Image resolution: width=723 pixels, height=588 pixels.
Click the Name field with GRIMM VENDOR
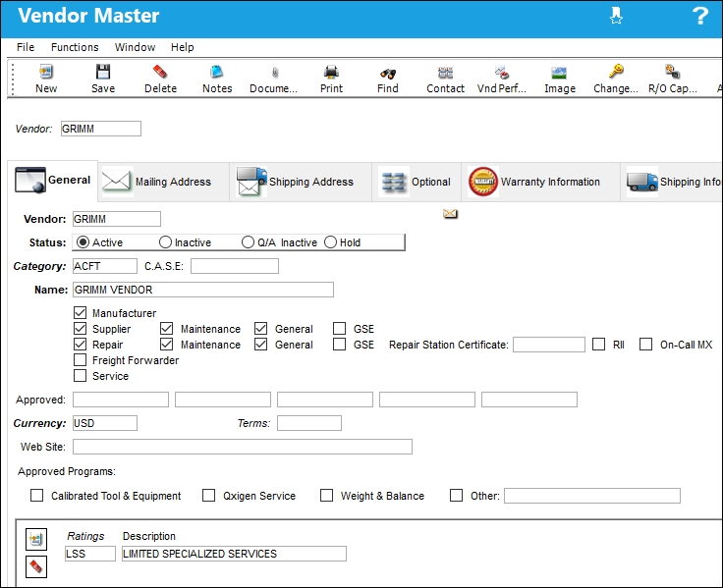(x=203, y=290)
